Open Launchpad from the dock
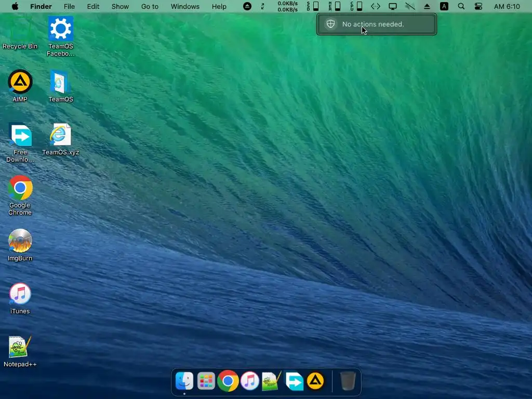 coord(206,381)
